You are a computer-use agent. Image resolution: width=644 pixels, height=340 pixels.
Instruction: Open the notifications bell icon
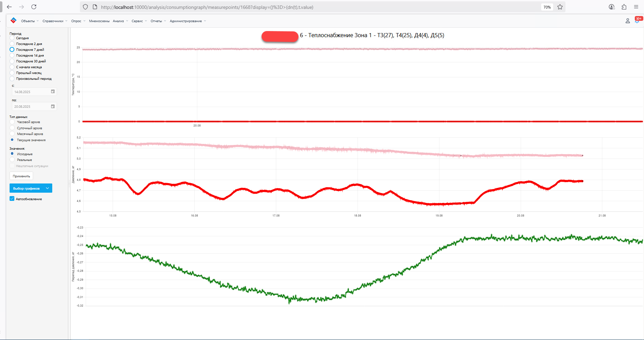[637, 21]
